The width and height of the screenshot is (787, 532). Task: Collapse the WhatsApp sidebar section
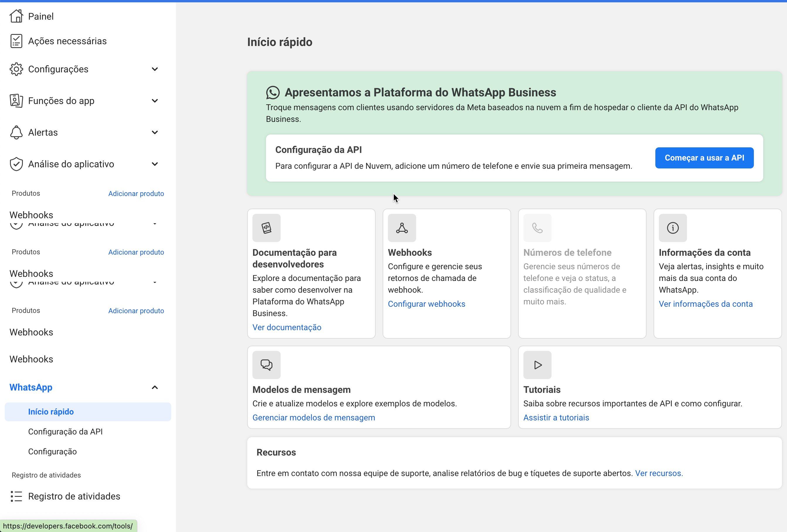point(155,388)
